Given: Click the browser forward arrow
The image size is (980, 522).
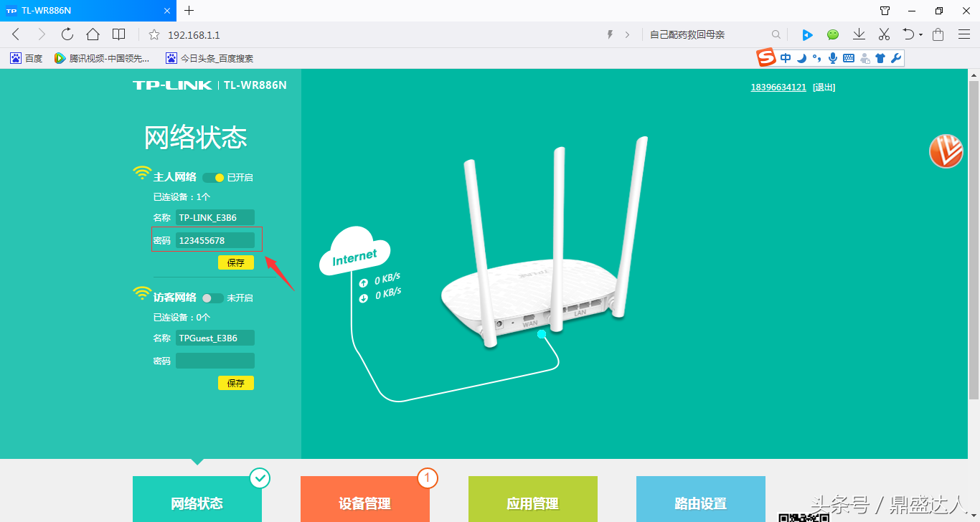Looking at the screenshot, I should tap(41, 34).
